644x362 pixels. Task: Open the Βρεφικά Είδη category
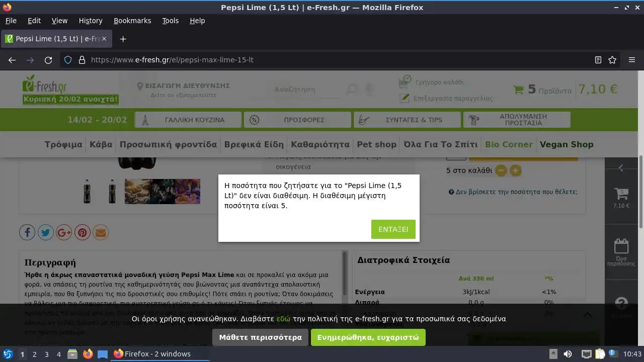click(254, 144)
